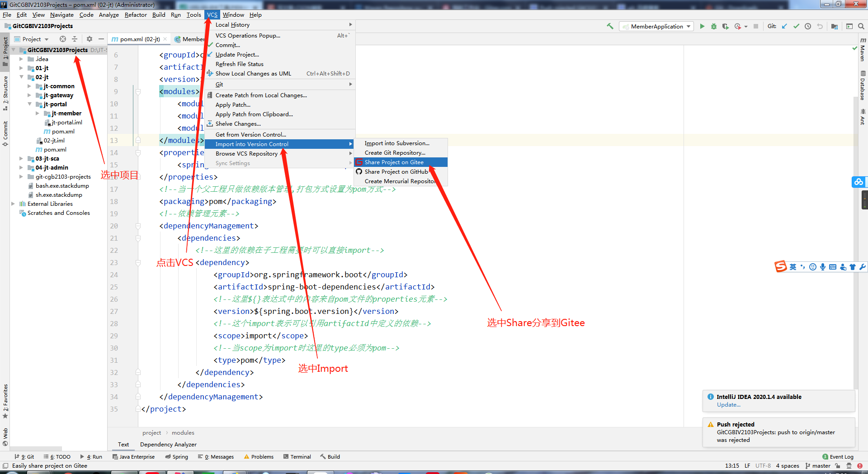Open Project view mode dropdown
This screenshot has width=868, height=474.
click(x=31, y=39)
